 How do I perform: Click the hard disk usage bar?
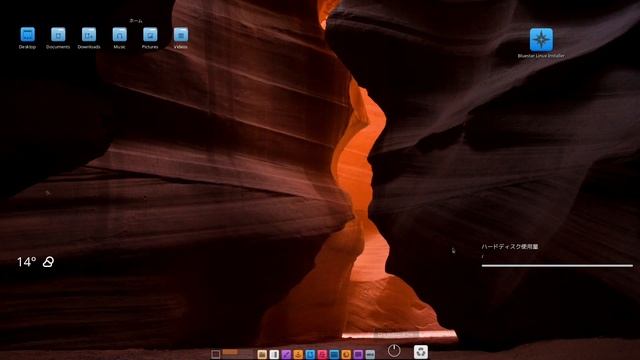coord(557,266)
